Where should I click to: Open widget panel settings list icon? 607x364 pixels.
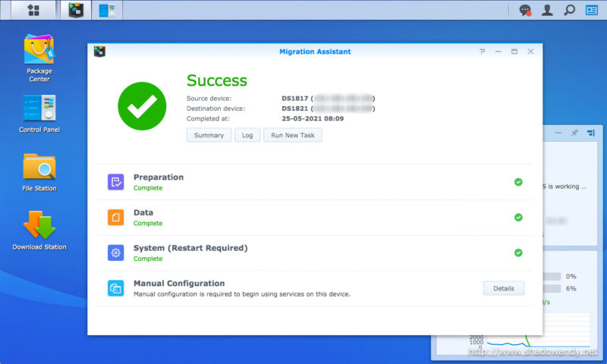pos(591,133)
